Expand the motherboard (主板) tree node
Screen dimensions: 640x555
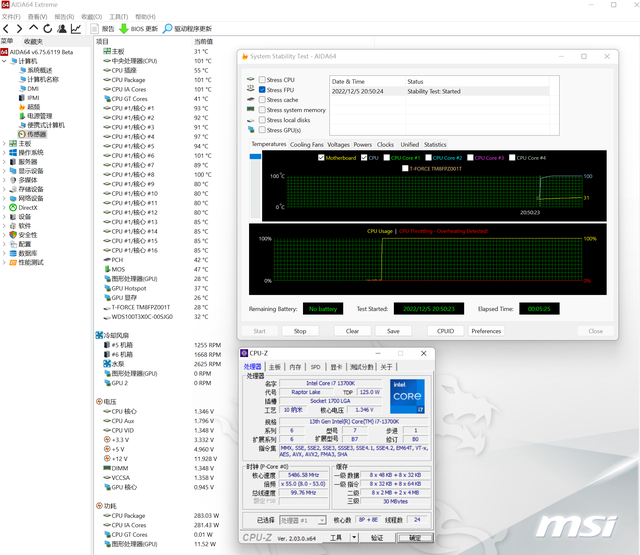click(6, 143)
